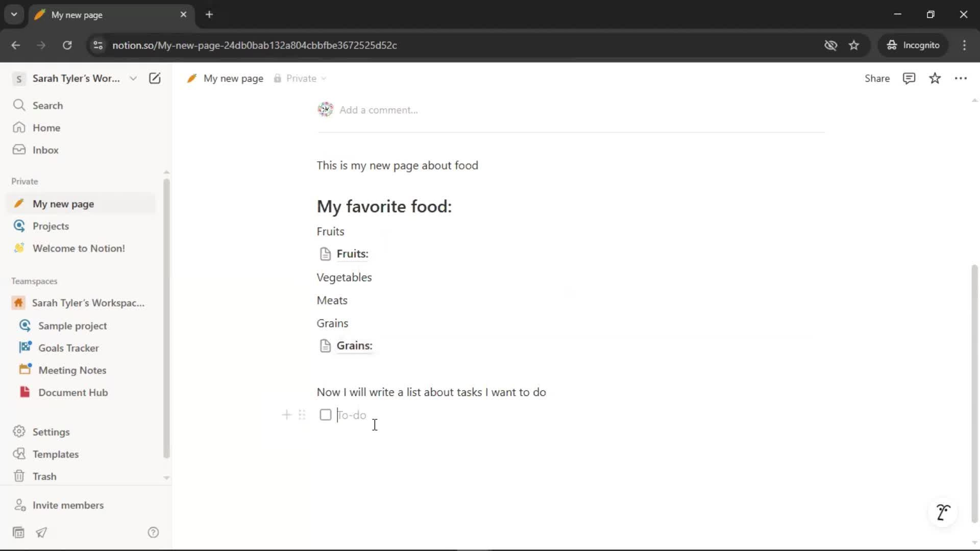Open the Inbox
Viewport: 980px width, 551px height.
pos(82,150)
